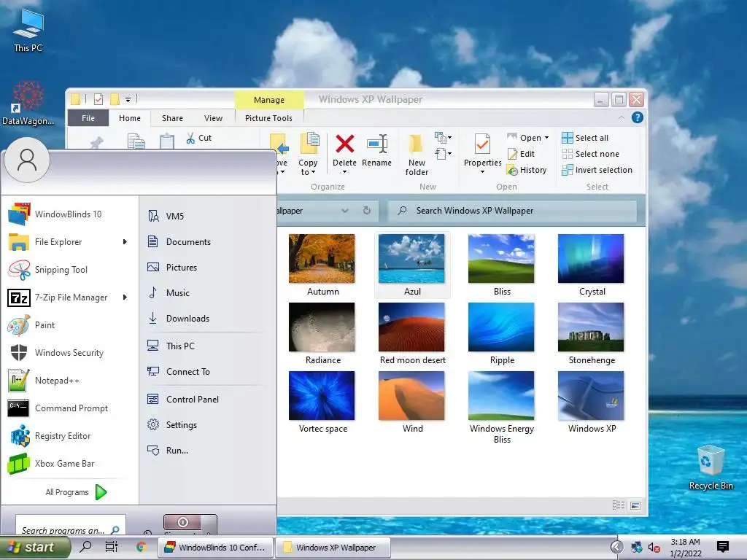Viewport: 747px width, 560px height.
Task: Open the notification center icon
Action: pyautogui.click(x=723, y=547)
